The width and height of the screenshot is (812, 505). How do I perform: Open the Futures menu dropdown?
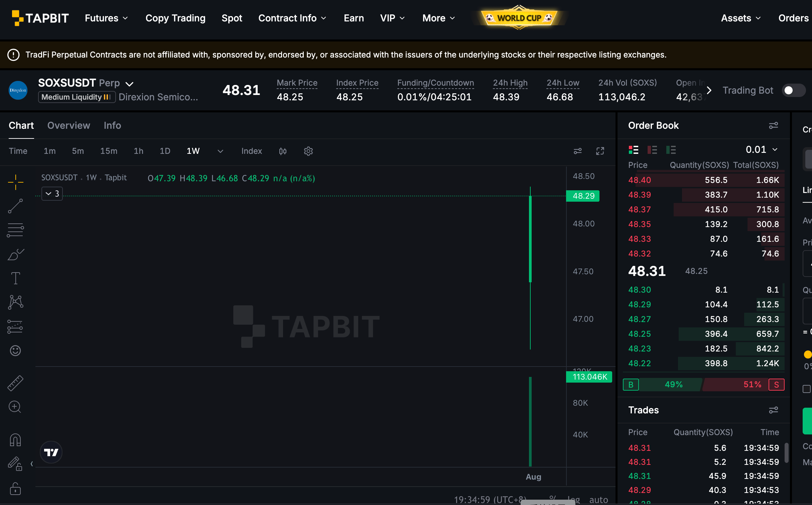point(106,18)
